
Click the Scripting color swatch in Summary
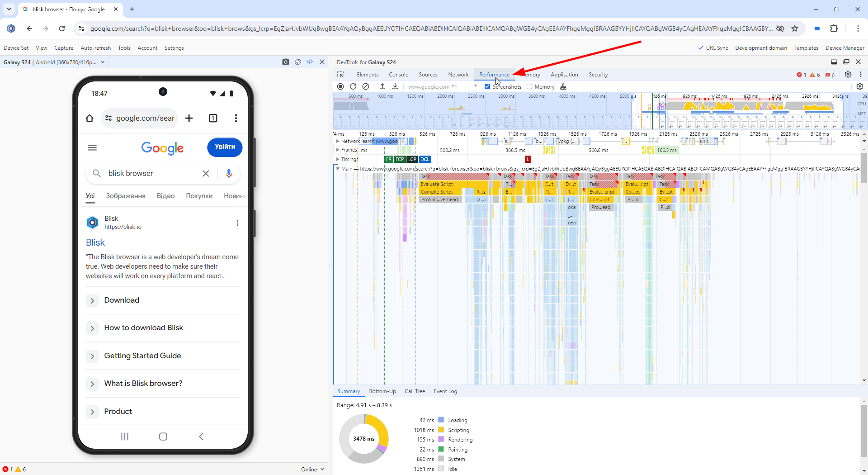(440, 430)
